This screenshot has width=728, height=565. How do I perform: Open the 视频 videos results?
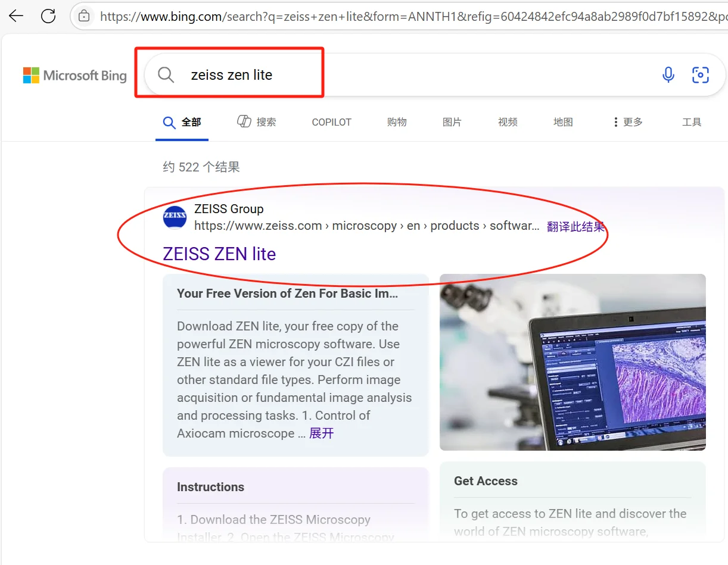[507, 122]
